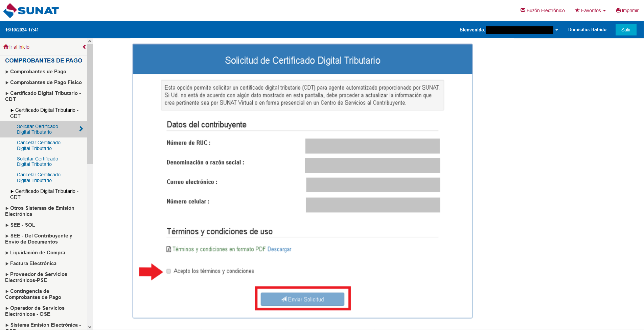Click the date and time 16/10/2024 17:41
This screenshot has height=330, width=644.
tap(22, 30)
